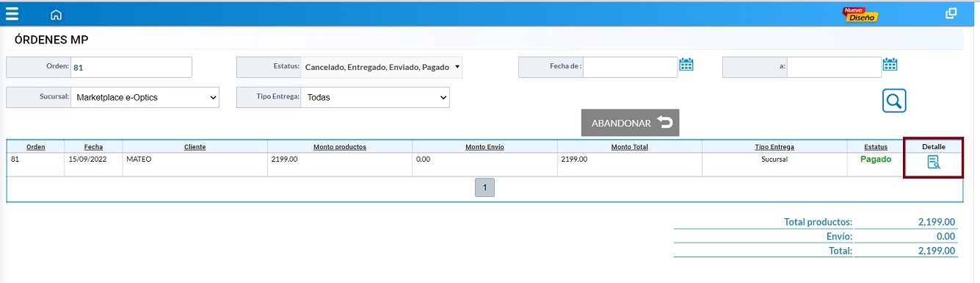Expand the Estatus multi-select dropdown
Viewport: 980px width, 283px height.
[382, 67]
